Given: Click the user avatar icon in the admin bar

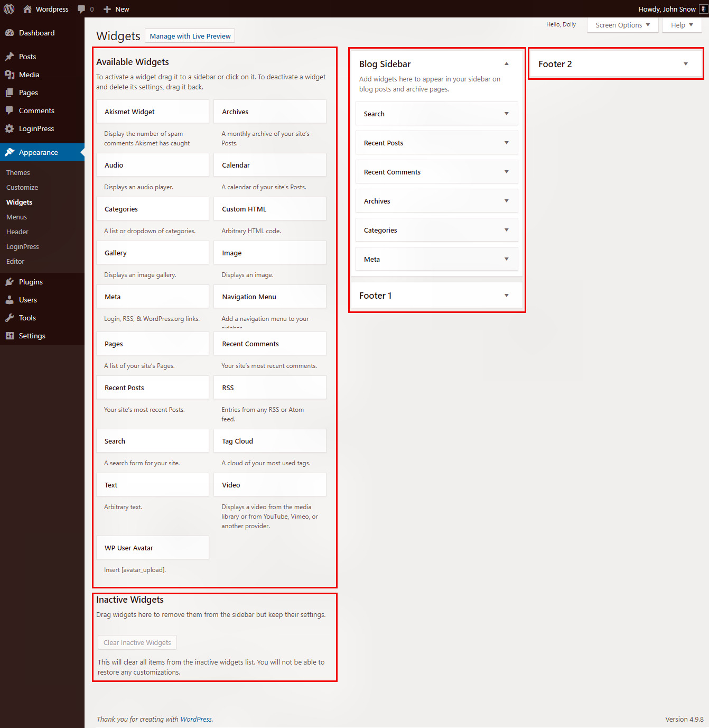Looking at the screenshot, I should 703,9.
